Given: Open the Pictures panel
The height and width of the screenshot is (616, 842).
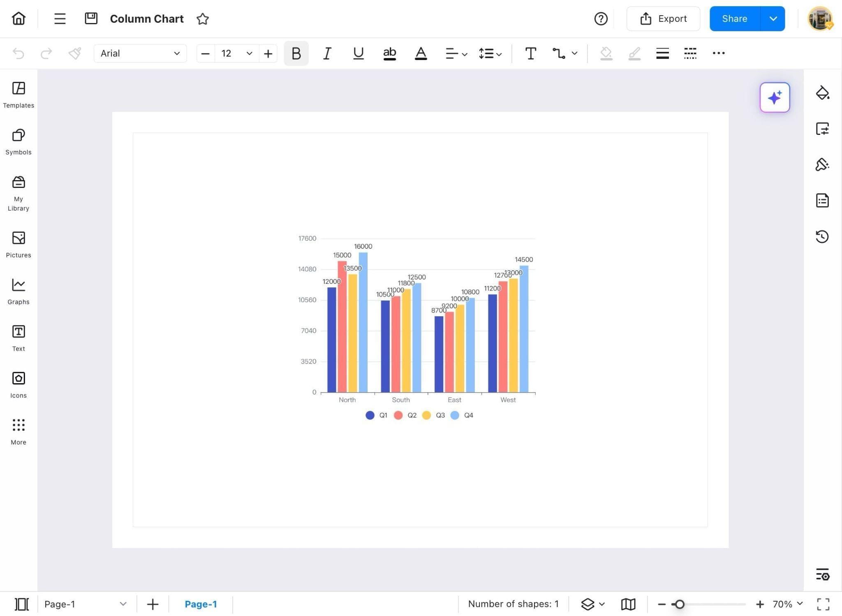Looking at the screenshot, I should pos(18,244).
